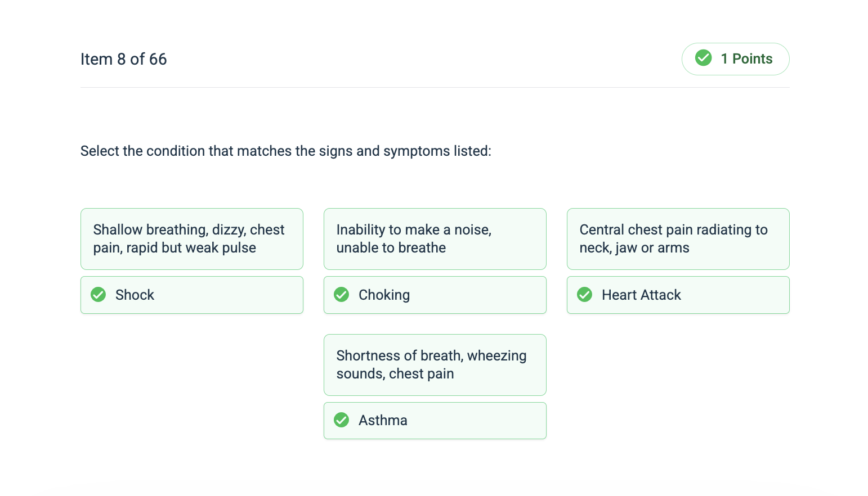Click the central chest pain symptoms card

pos(678,239)
